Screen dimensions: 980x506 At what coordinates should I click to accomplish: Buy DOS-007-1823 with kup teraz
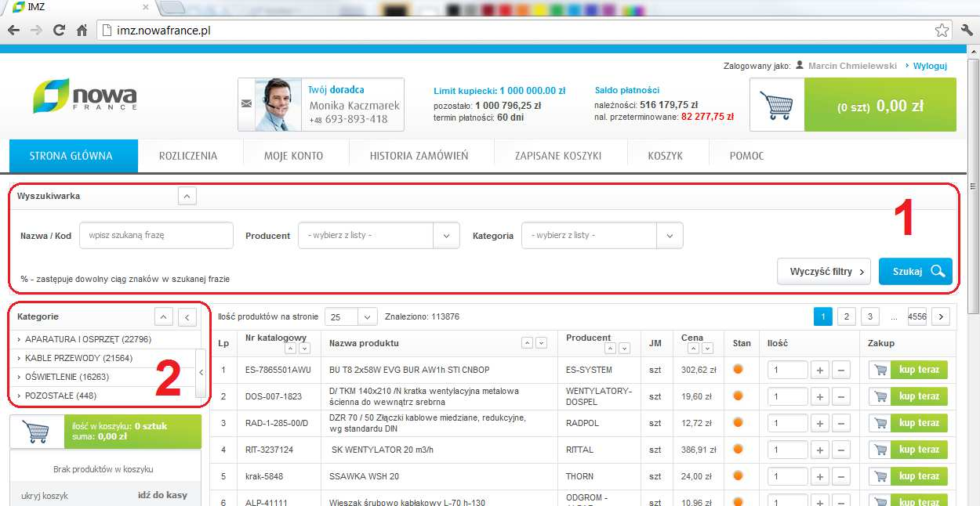pos(909,396)
